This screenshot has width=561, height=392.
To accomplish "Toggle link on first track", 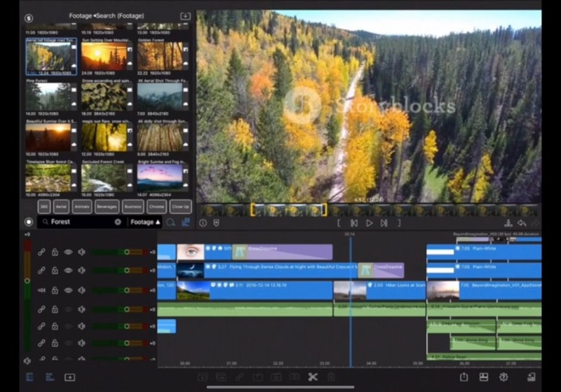I will (x=41, y=252).
